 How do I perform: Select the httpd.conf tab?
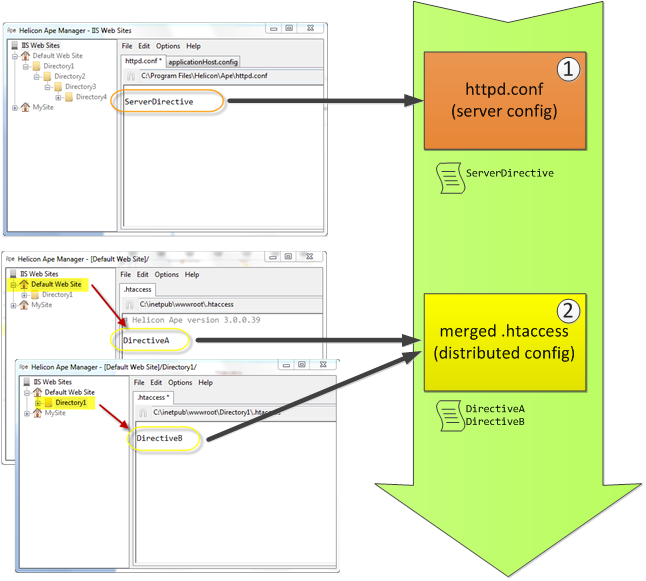coord(142,62)
